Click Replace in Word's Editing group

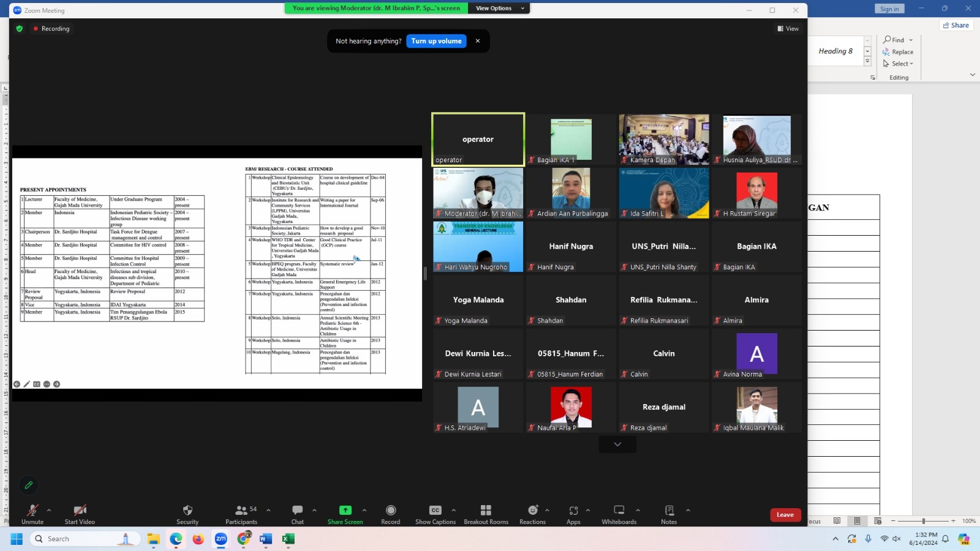[x=898, y=52]
